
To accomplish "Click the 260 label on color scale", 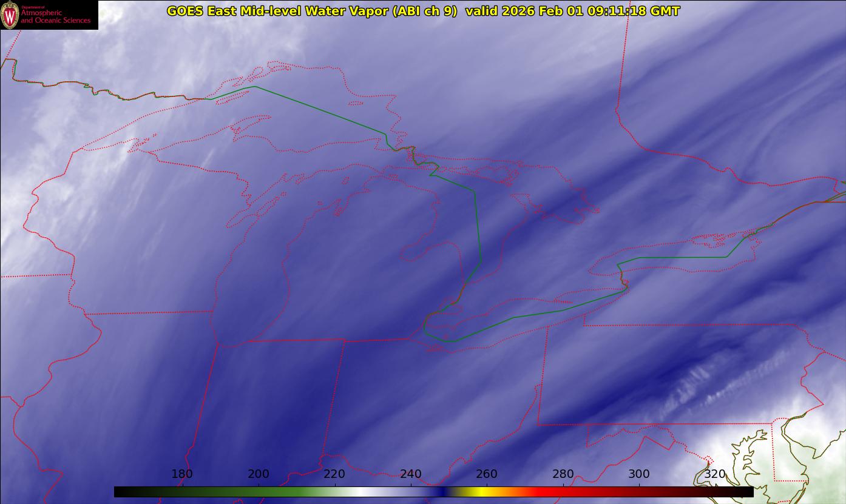I will (x=487, y=474).
